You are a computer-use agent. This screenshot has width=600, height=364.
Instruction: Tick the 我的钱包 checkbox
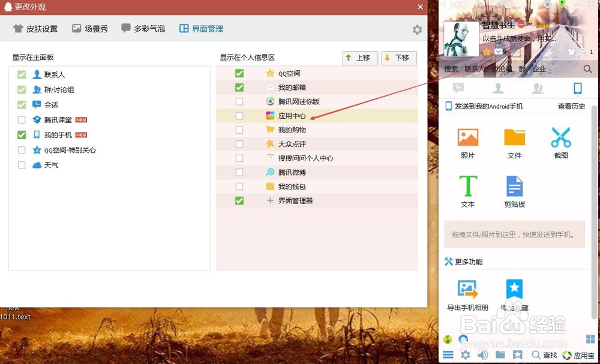pyautogui.click(x=239, y=186)
